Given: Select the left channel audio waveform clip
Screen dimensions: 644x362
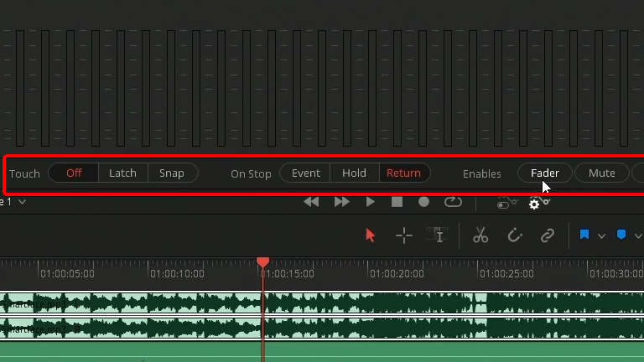Looking at the screenshot, I should click(x=322, y=303).
